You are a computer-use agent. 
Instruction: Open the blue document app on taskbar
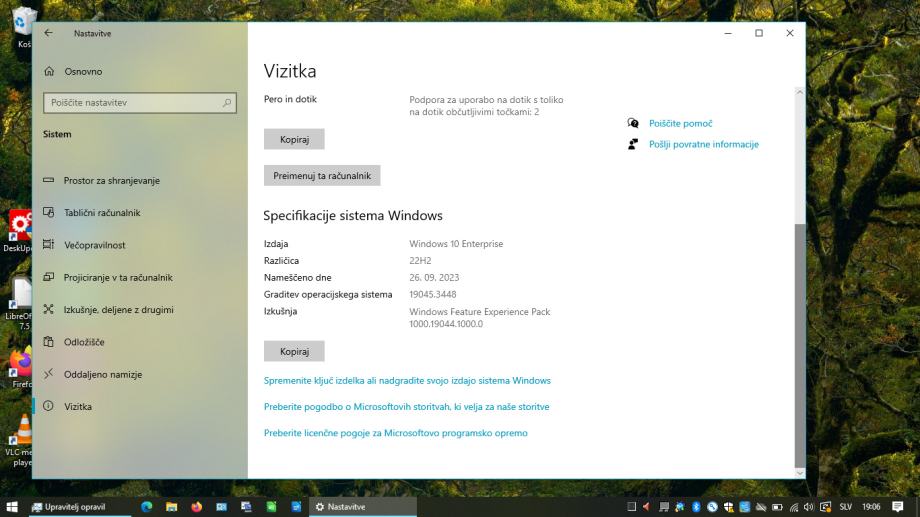[296, 506]
